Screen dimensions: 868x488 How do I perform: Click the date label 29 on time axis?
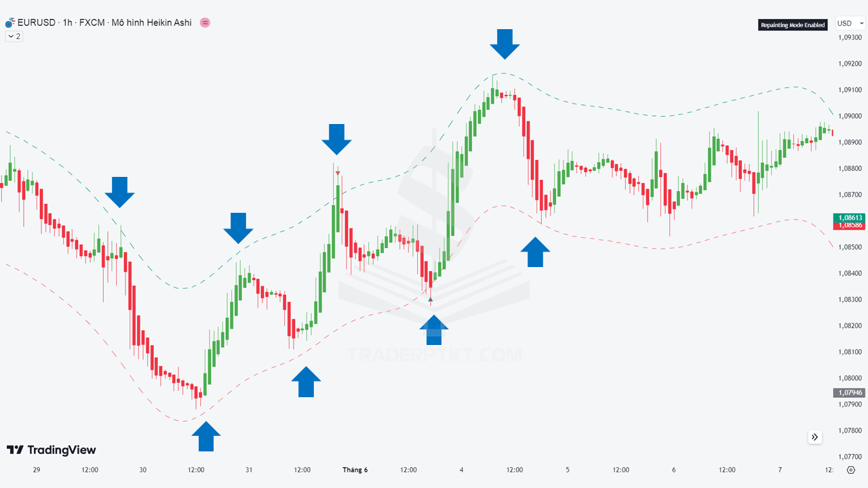pos(37,470)
